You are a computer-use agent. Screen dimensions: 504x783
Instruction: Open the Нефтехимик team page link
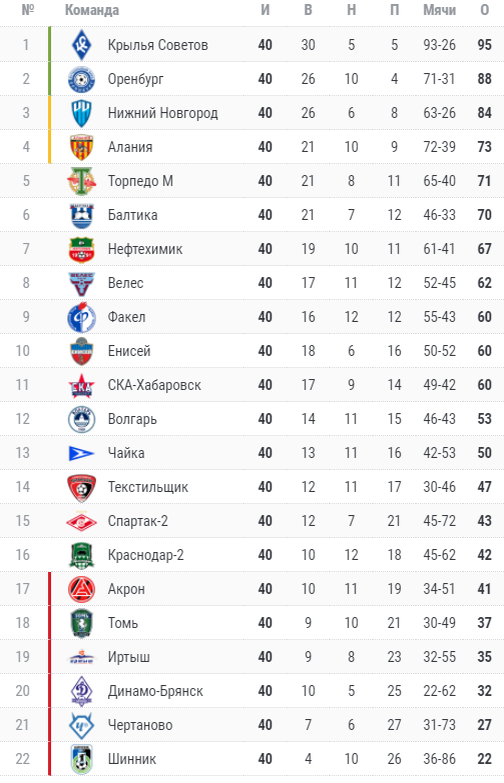point(145,249)
